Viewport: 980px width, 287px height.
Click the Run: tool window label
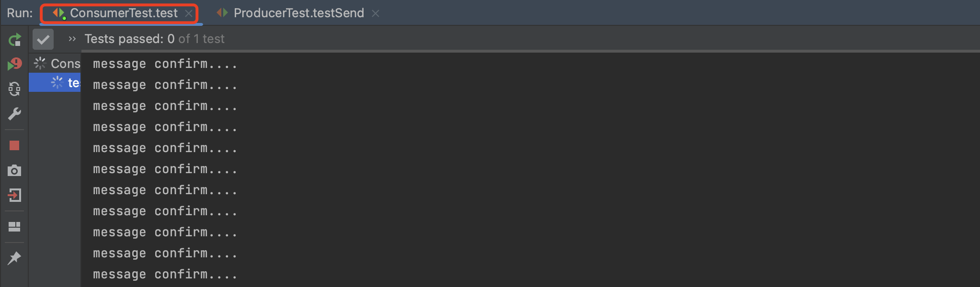point(20,13)
